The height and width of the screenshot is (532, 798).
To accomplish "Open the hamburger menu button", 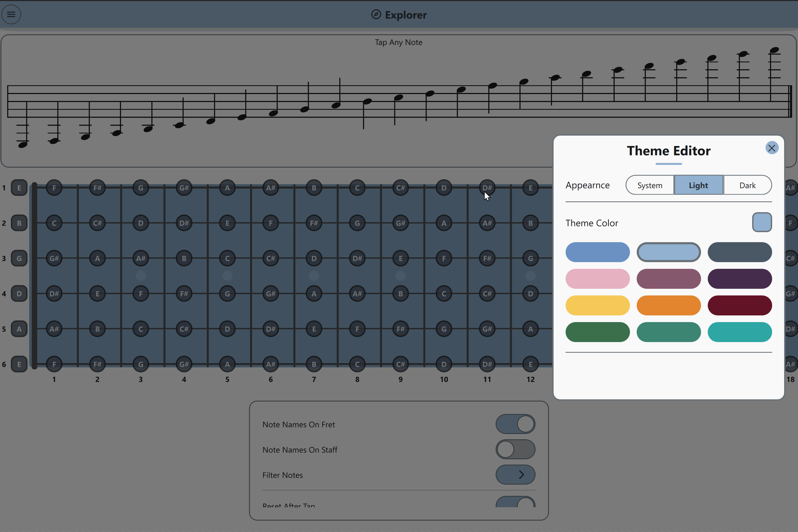I will (x=11, y=15).
